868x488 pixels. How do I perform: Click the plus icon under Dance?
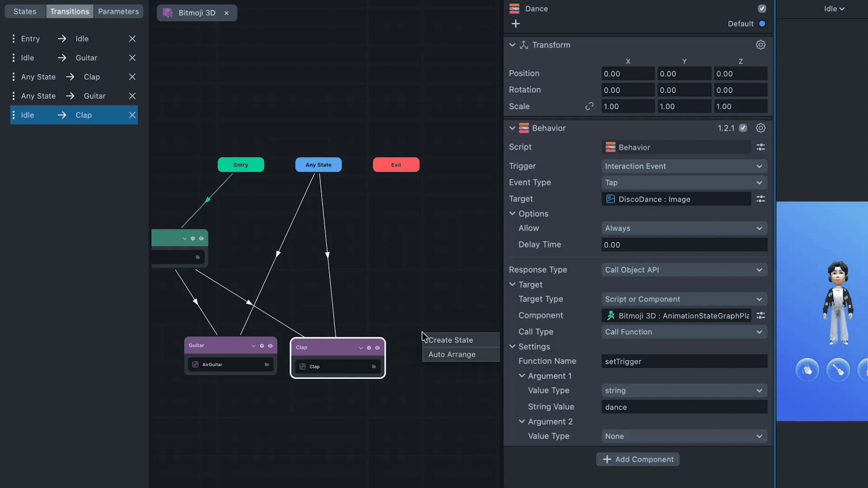click(515, 24)
